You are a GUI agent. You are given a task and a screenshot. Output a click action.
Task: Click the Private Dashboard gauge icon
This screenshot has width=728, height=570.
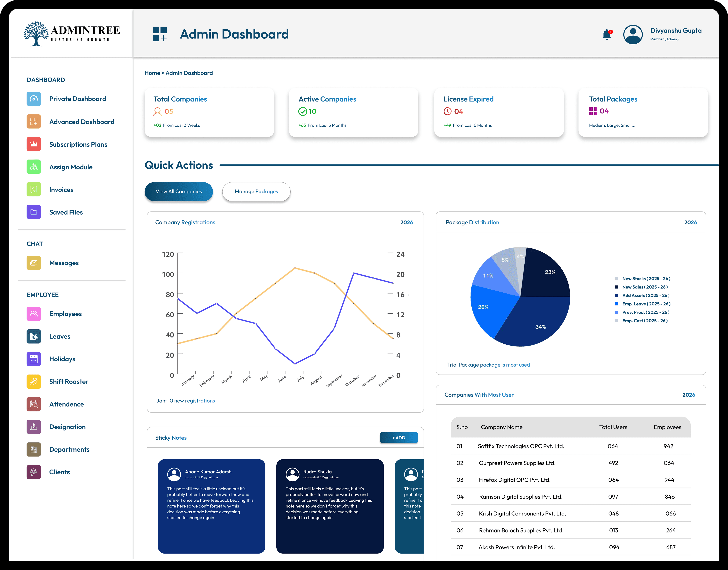(34, 99)
